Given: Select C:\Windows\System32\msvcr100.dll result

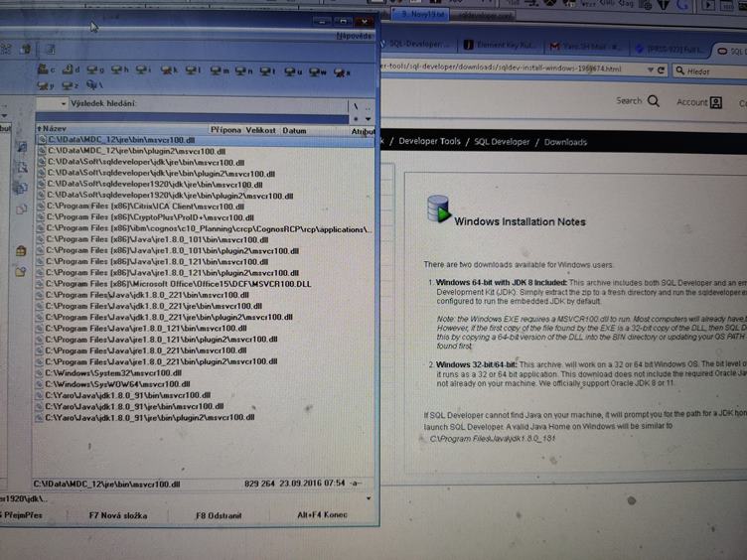Looking at the screenshot, I should pyautogui.click(x=206, y=373).
